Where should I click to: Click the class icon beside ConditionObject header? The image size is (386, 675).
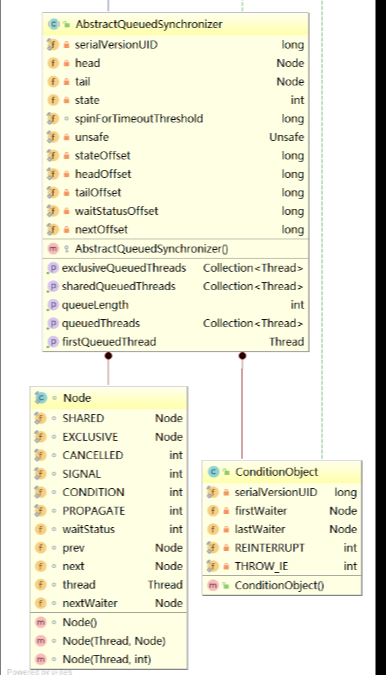click(213, 472)
